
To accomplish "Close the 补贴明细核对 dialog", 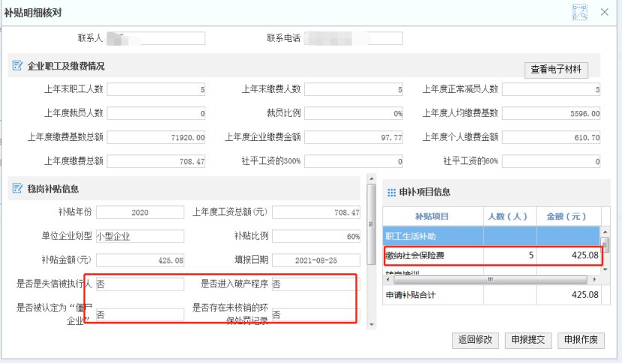I will click(604, 12).
